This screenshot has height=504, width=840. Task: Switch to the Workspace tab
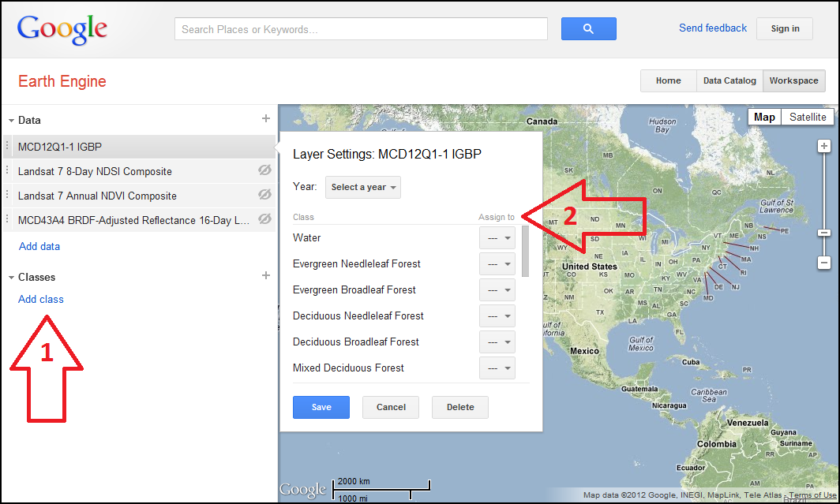pos(794,80)
